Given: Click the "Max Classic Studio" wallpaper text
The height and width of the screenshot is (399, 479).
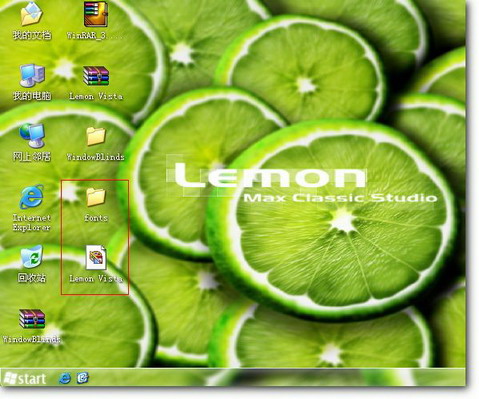Looking at the screenshot, I should pos(340,198).
